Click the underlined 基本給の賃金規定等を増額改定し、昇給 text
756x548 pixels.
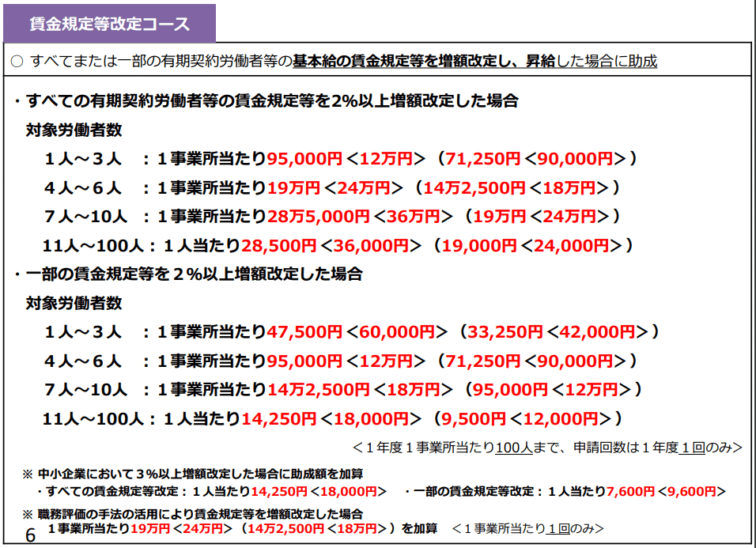[x=425, y=61]
